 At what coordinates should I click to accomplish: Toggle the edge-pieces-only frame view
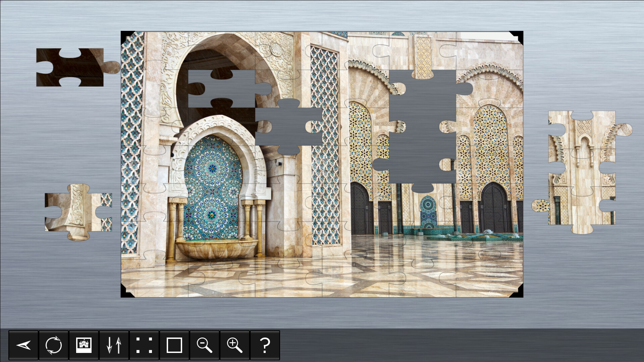click(x=174, y=345)
